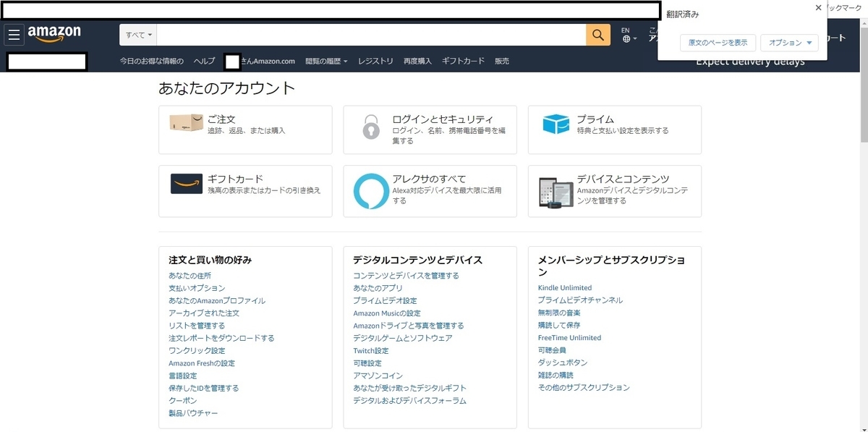
Task: Open プライムビデオ設定 link
Action: [385, 300]
